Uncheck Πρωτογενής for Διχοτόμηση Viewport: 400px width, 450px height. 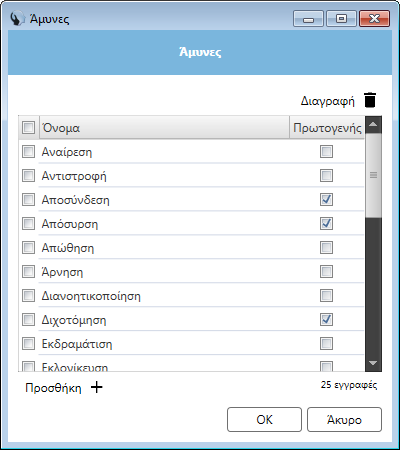[x=326, y=320]
